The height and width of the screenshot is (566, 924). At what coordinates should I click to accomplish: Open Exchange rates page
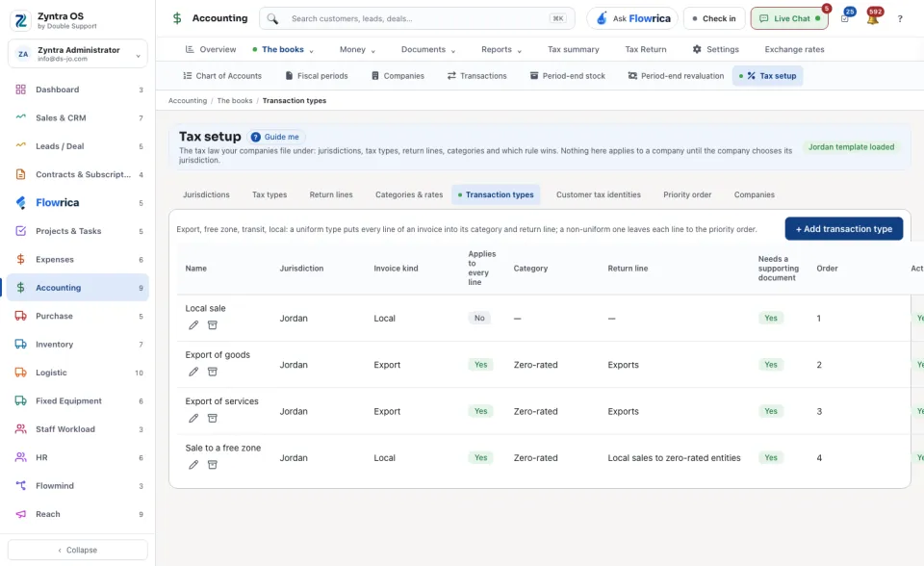click(x=794, y=49)
